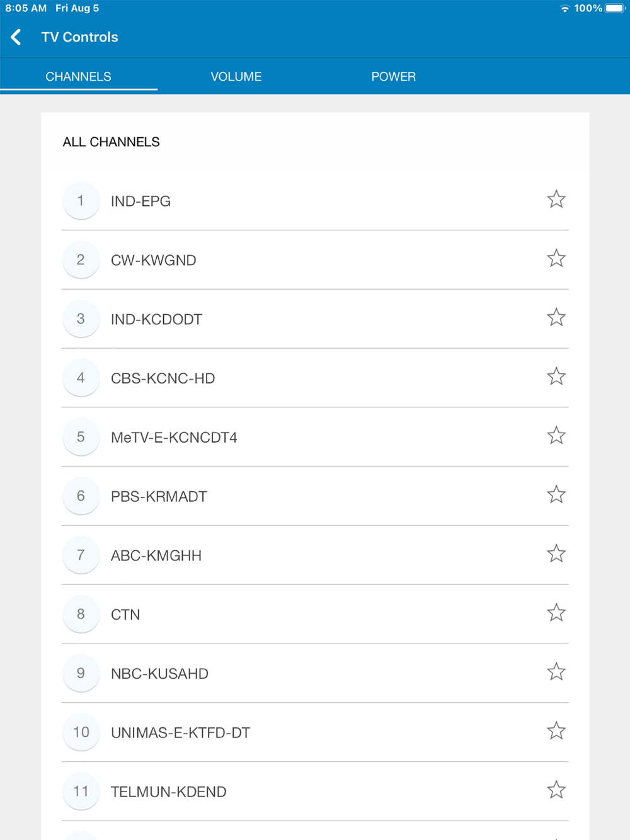Viewport: 630px width, 840px height.
Task: Favorite the CTN channel star
Action: point(556,613)
